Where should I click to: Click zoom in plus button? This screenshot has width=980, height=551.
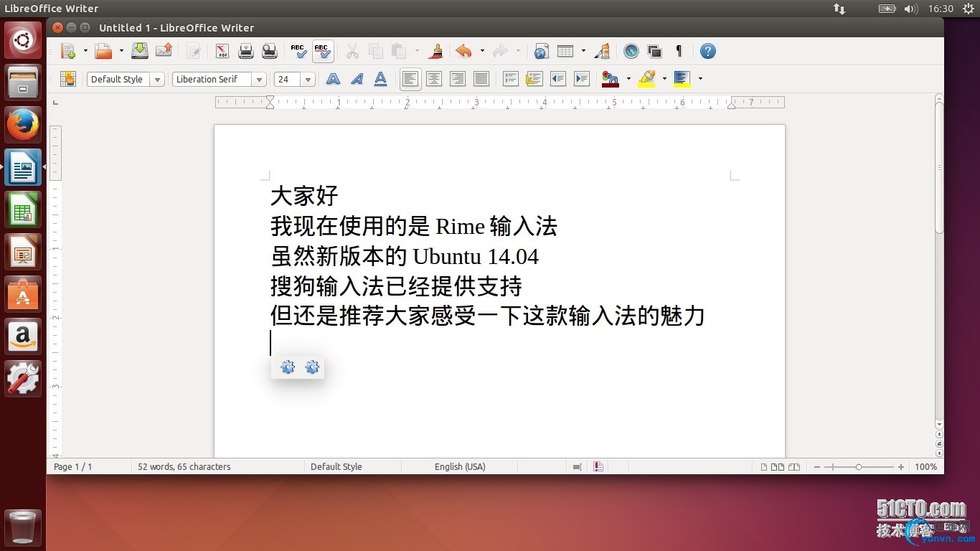coord(901,467)
